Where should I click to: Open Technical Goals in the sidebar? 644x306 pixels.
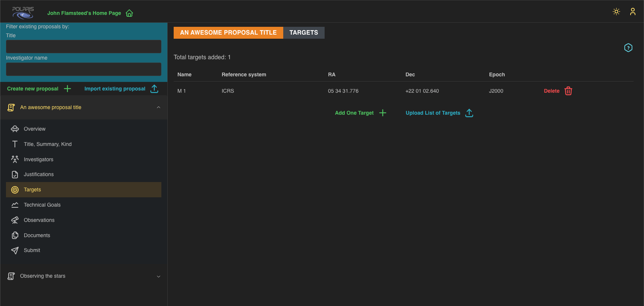42,205
